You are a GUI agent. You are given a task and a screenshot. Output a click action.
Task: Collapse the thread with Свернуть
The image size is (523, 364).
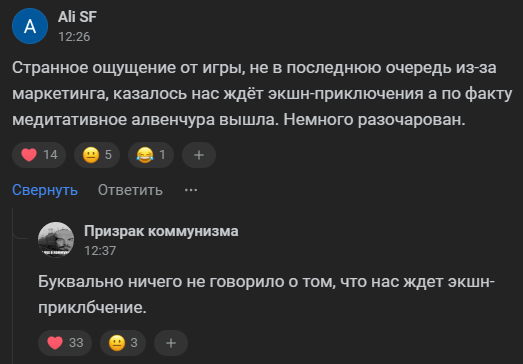[x=45, y=190]
